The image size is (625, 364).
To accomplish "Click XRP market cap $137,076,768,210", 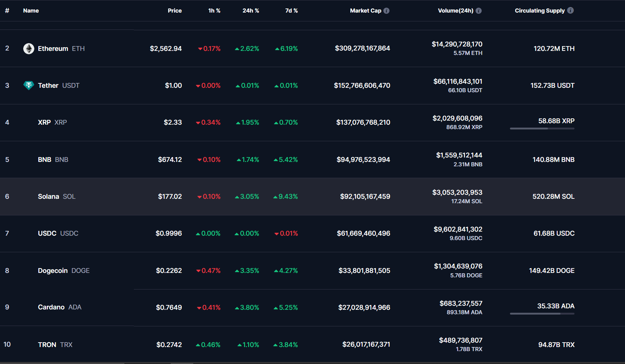I will [x=363, y=122].
